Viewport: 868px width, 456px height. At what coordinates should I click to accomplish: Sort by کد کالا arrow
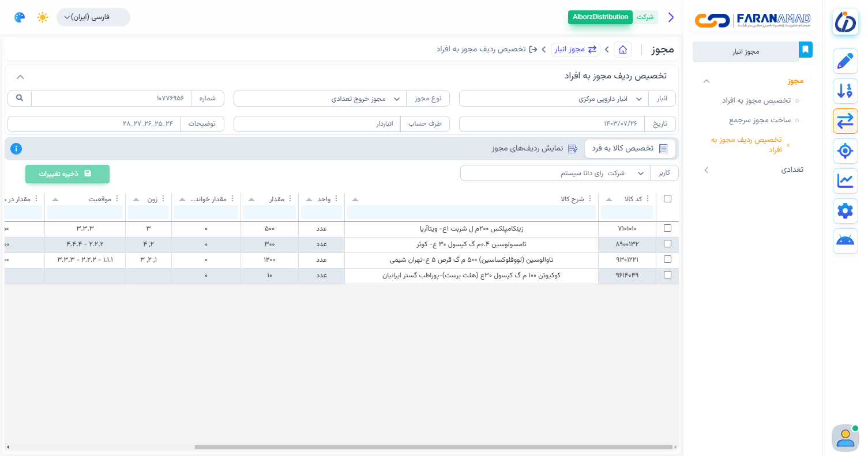609,199
